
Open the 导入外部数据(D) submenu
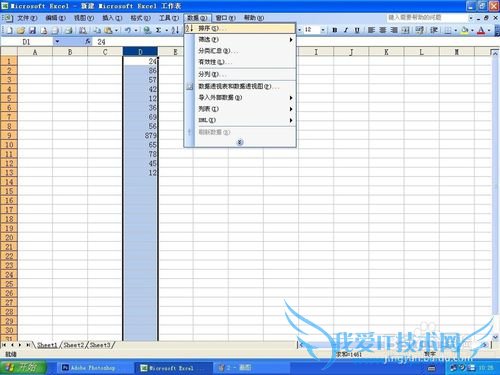click(x=240, y=97)
